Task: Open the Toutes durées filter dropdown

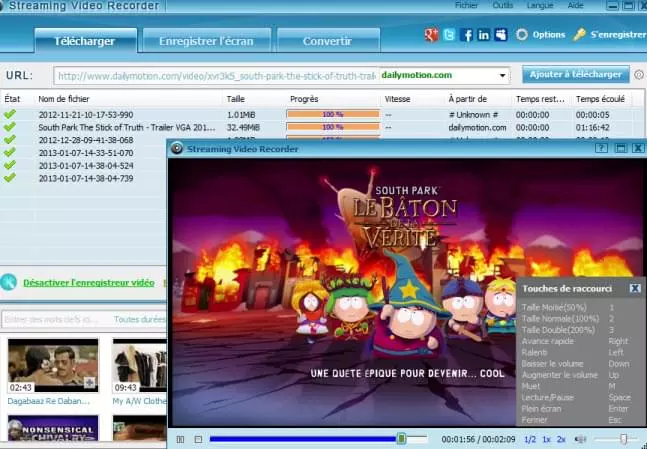Action: [x=139, y=319]
